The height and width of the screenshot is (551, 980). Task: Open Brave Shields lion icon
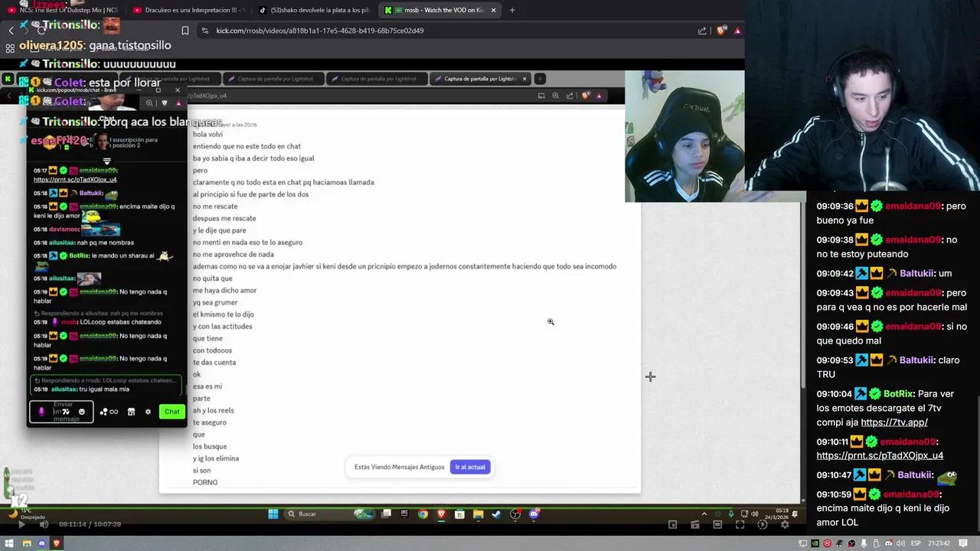[x=721, y=31]
